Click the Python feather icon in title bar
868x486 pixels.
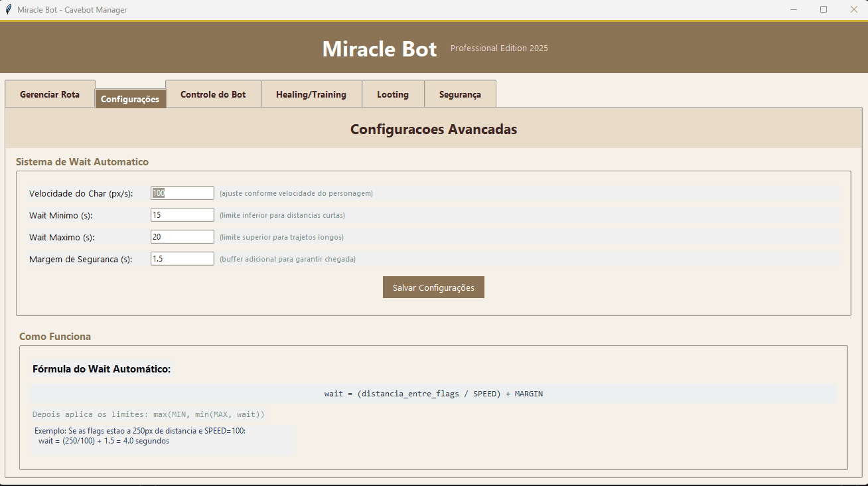[8, 9]
